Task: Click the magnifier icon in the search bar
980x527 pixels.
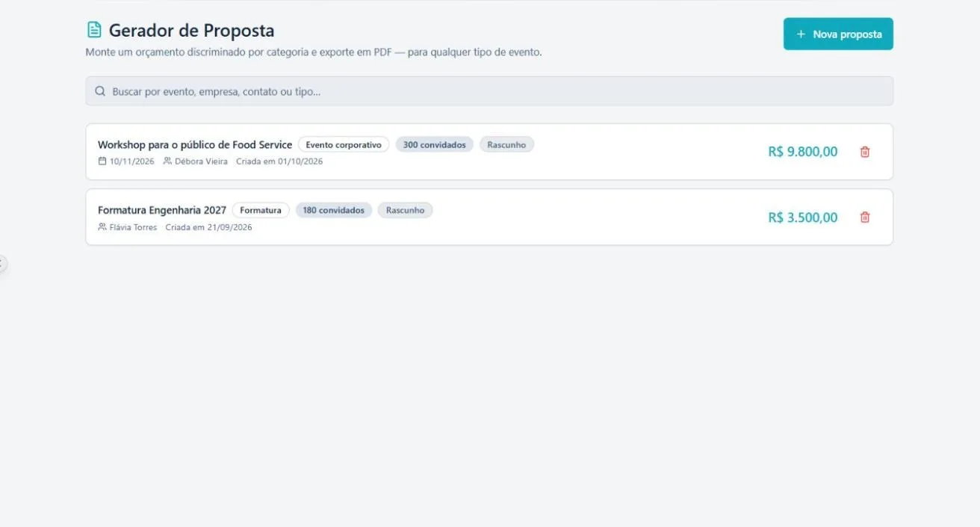Action: [x=100, y=91]
